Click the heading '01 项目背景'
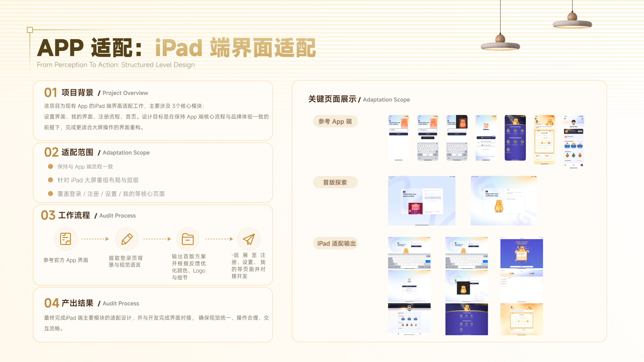Image resolution: width=644 pixels, height=362 pixels. pyautogui.click(x=69, y=93)
